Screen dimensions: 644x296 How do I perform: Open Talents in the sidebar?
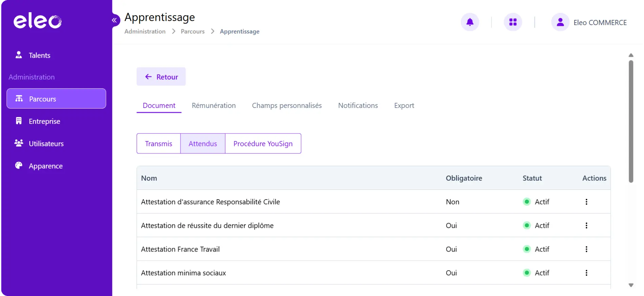[56, 55]
